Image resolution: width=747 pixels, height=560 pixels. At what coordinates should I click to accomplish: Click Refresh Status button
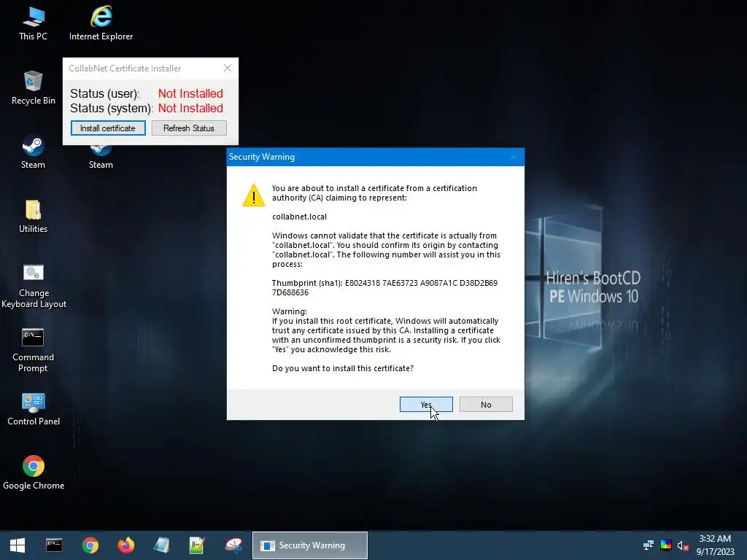[x=189, y=128]
